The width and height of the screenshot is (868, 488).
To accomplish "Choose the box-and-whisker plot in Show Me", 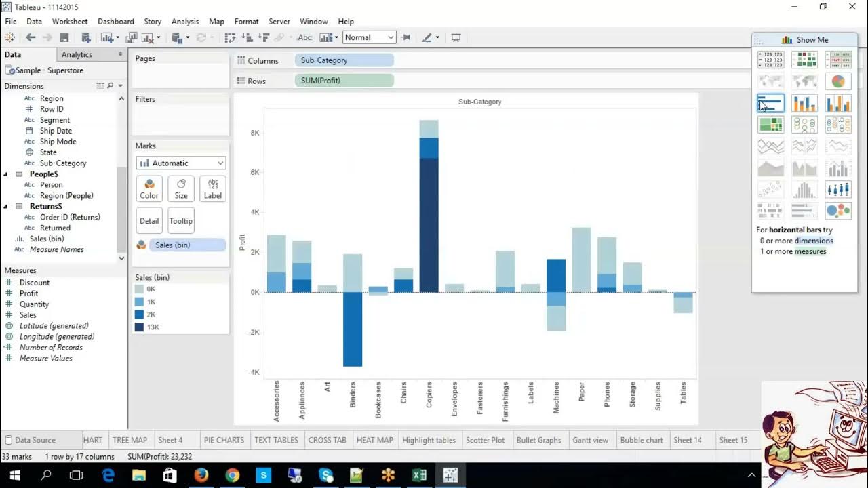I will point(838,189).
